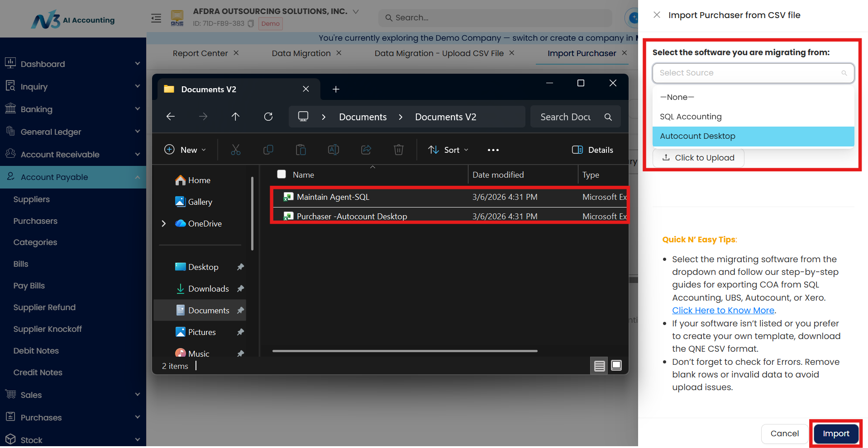
Task: Close the Report Center tab
Action: [x=236, y=53]
